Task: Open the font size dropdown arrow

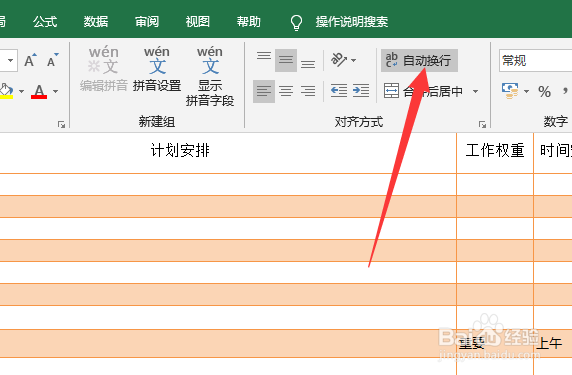Action: tap(10, 60)
